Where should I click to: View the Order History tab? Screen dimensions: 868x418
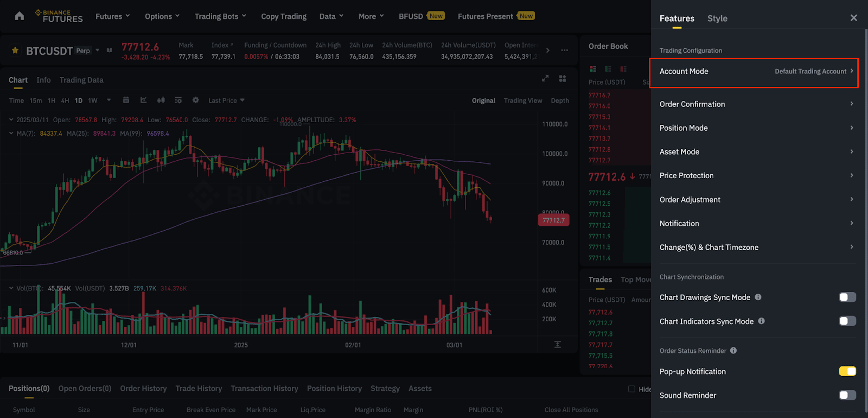pos(143,388)
